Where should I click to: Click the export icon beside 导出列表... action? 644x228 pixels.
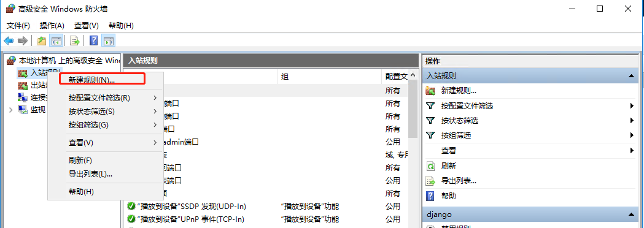(x=430, y=181)
